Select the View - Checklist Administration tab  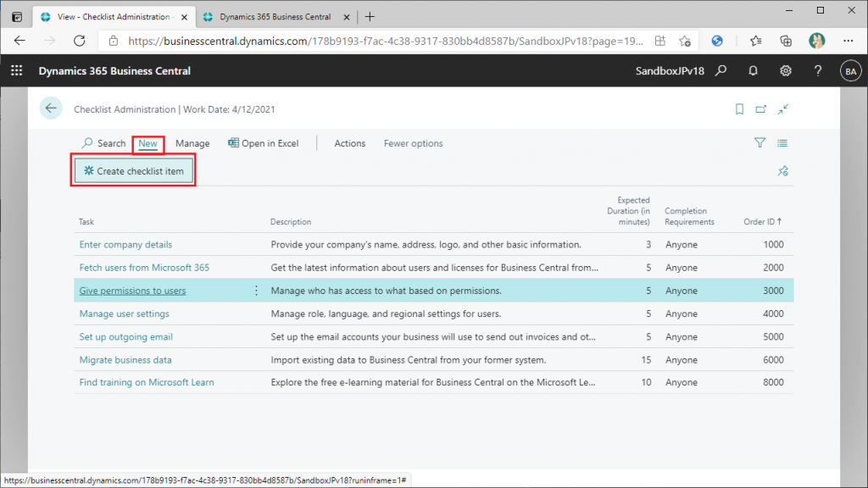pyautogui.click(x=114, y=17)
